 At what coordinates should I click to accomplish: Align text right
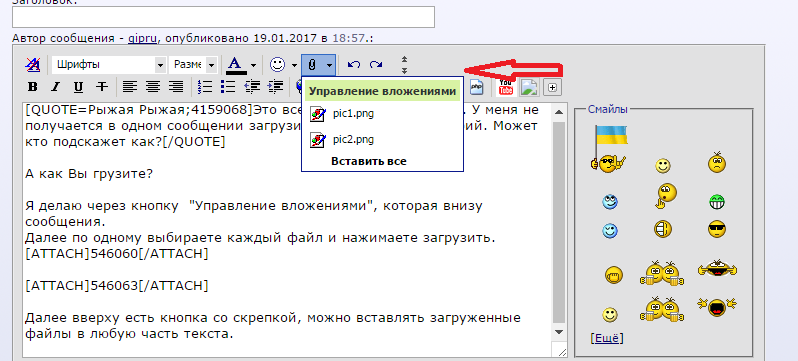176,87
